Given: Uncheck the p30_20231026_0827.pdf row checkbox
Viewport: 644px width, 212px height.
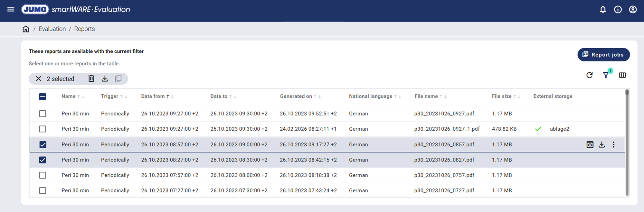Looking at the screenshot, I should (43, 160).
